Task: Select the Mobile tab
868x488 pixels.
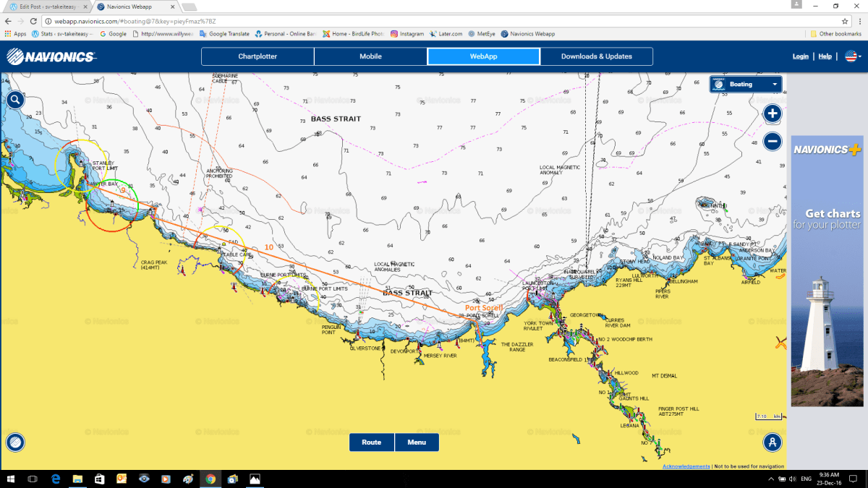Action: point(370,56)
